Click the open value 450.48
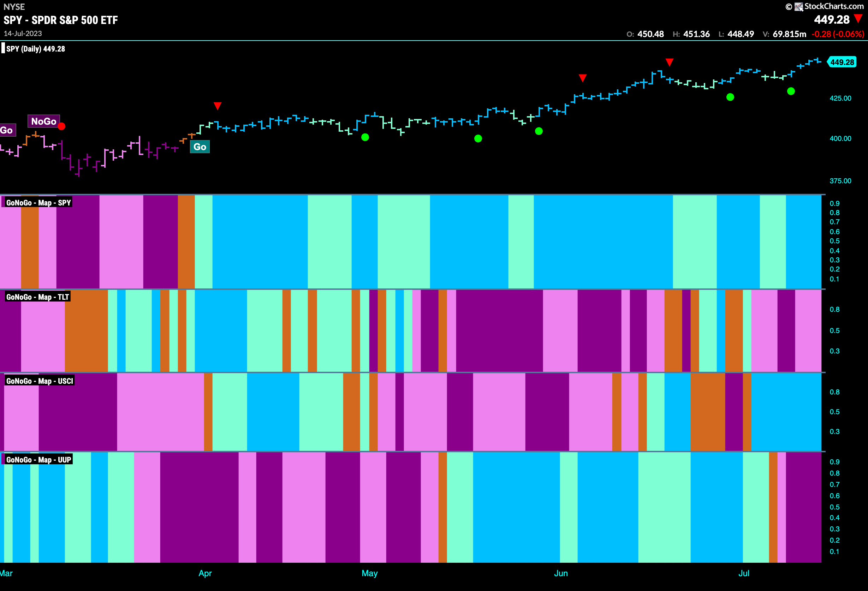Screen dimensions: 868x591 650,34
